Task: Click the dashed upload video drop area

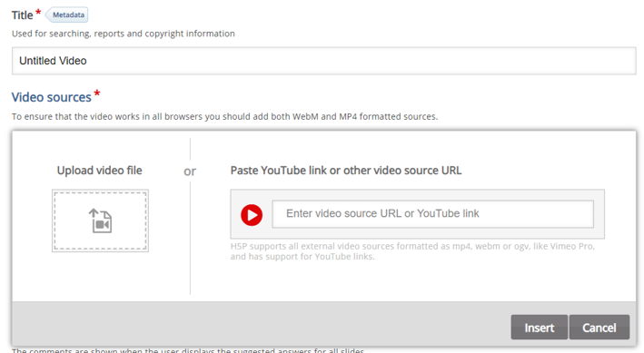Action: pyautogui.click(x=100, y=221)
